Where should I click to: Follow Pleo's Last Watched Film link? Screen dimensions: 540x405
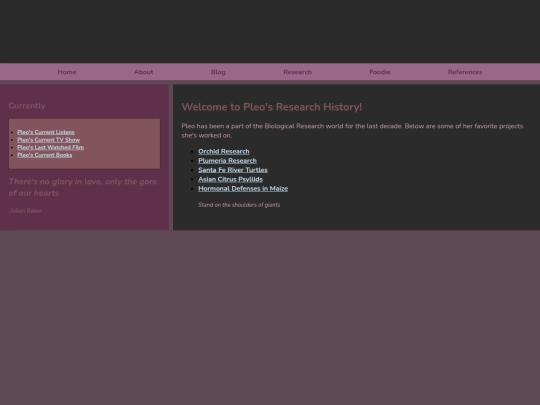pyautogui.click(x=51, y=147)
